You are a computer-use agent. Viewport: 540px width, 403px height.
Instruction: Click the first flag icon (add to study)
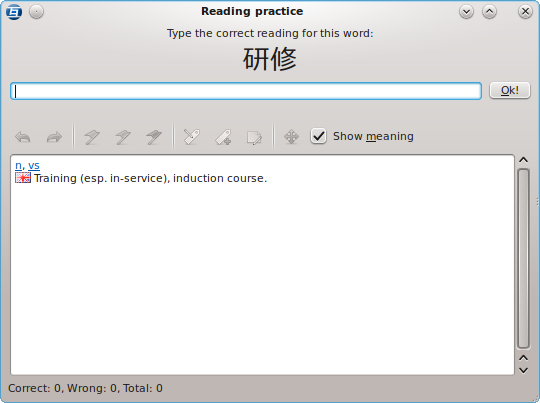92,137
